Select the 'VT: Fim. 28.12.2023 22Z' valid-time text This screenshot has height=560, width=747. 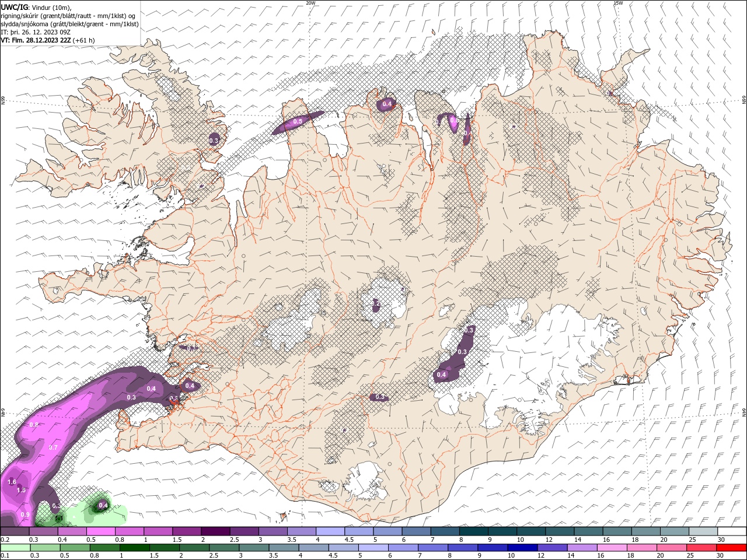(36, 40)
